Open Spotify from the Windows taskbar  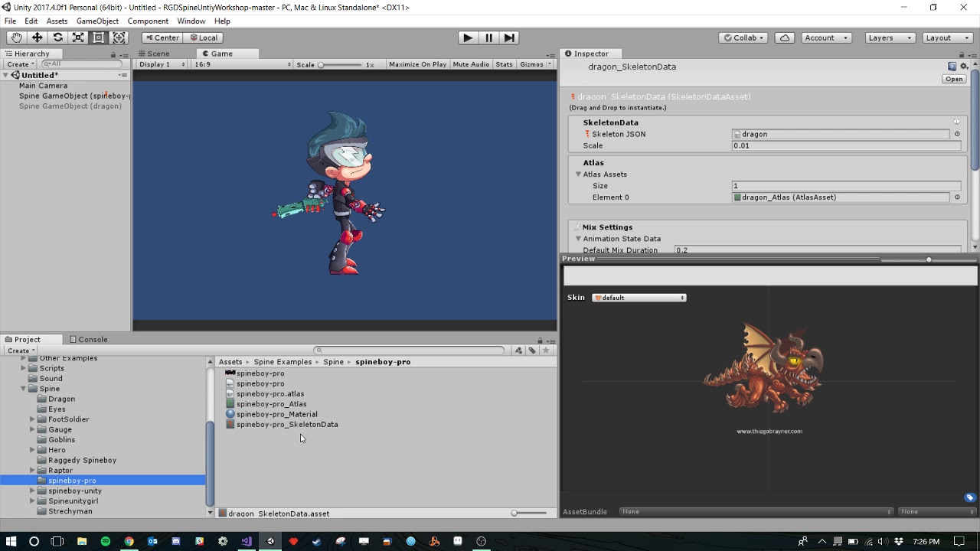(x=105, y=541)
